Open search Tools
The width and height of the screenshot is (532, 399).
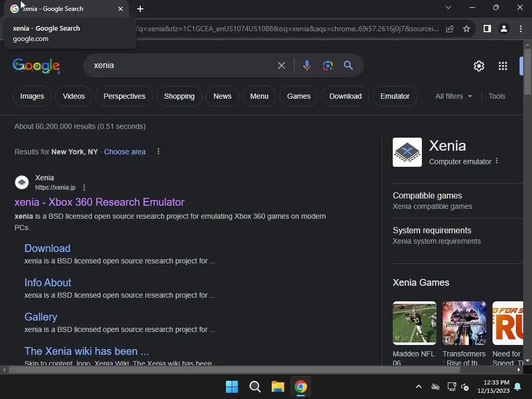click(x=497, y=96)
